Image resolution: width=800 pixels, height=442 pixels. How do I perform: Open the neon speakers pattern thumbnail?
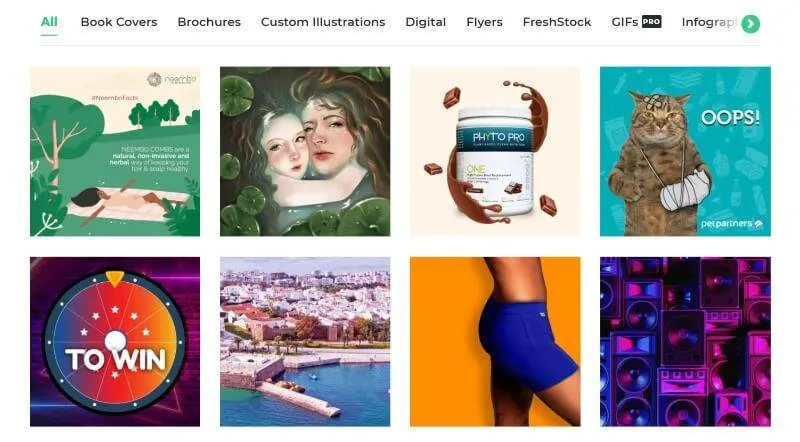pyautogui.click(x=685, y=341)
